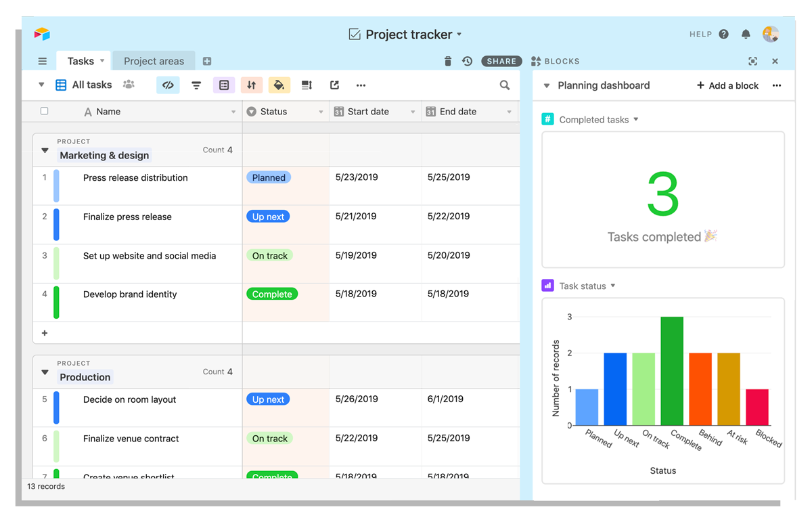
Task: Open the row coloring paint bucket
Action: pyautogui.click(x=279, y=85)
